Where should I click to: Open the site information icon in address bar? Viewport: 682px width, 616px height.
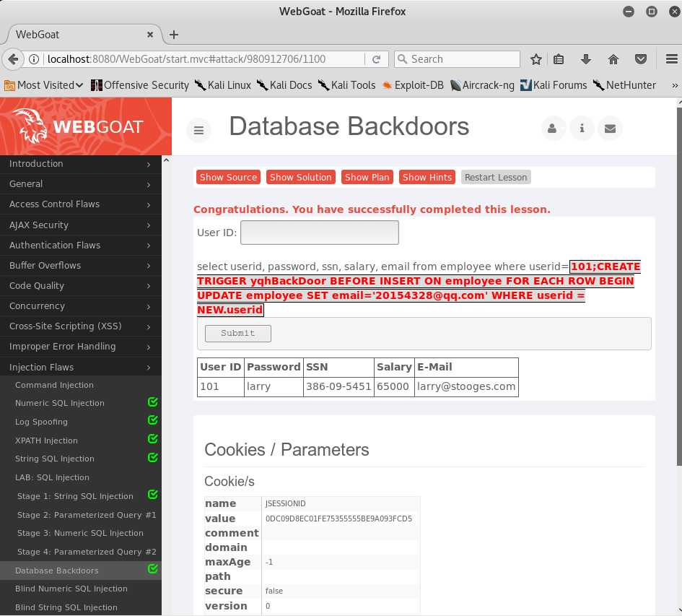pyautogui.click(x=34, y=59)
